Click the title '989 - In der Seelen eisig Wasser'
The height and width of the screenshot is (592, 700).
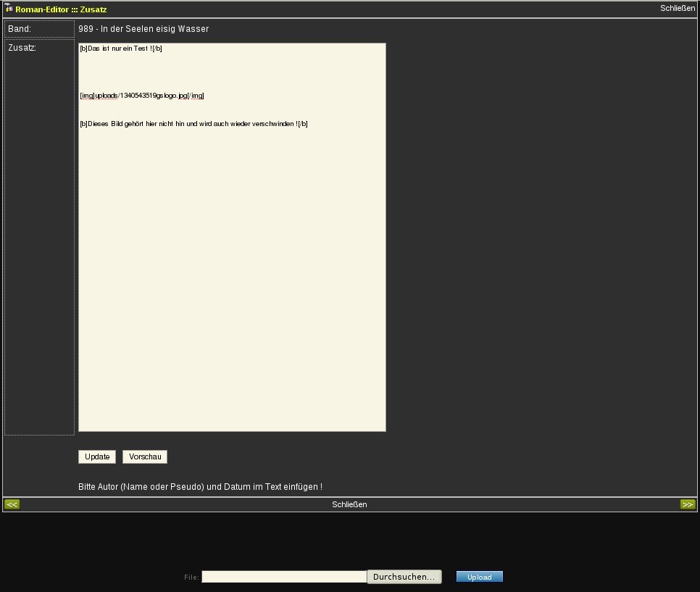click(x=143, y=29)
